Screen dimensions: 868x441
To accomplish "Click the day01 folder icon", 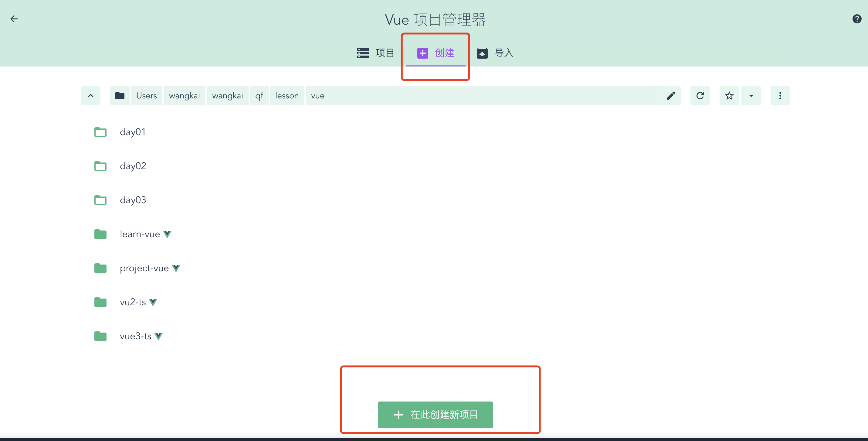I will click(100, 132).
